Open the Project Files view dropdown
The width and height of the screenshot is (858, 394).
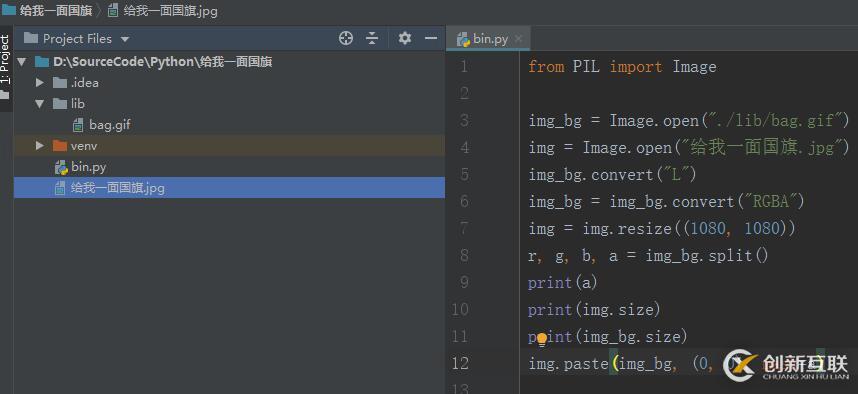[125, 39]
